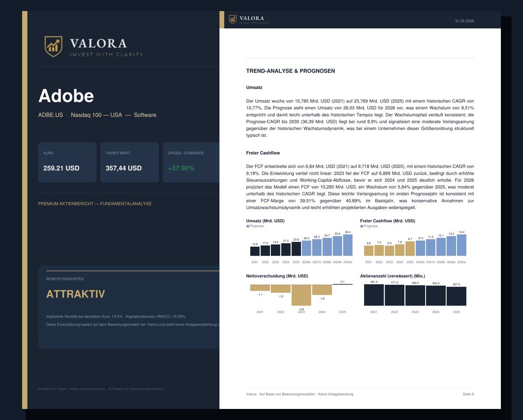Click the 'Nettoverschuldung (Mrd. USD)' chart title
Viewport: 523px width, 420px height.
pyautogui.click(x=277, y=276)
